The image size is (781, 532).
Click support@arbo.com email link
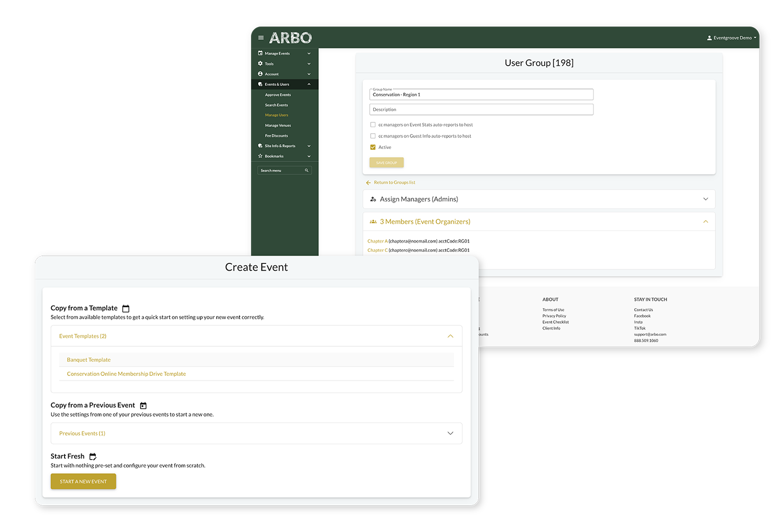click(x=650, y=335)
